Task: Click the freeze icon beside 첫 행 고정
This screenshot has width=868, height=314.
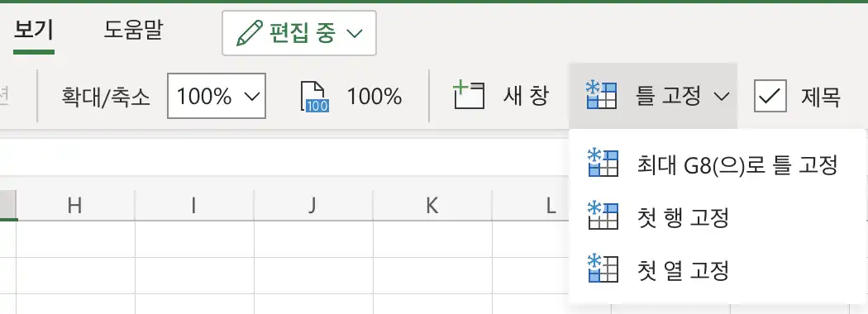Action: coord(603,216)
